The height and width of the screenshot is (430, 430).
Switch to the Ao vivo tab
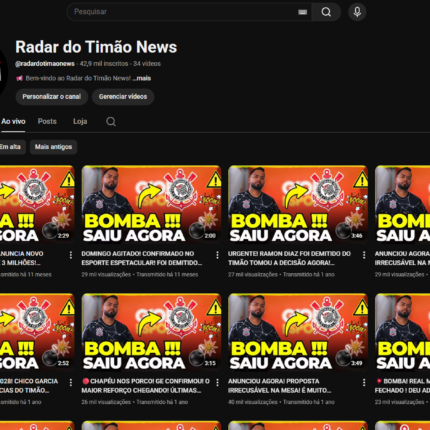pyautogui.click(x=13, y=121)
